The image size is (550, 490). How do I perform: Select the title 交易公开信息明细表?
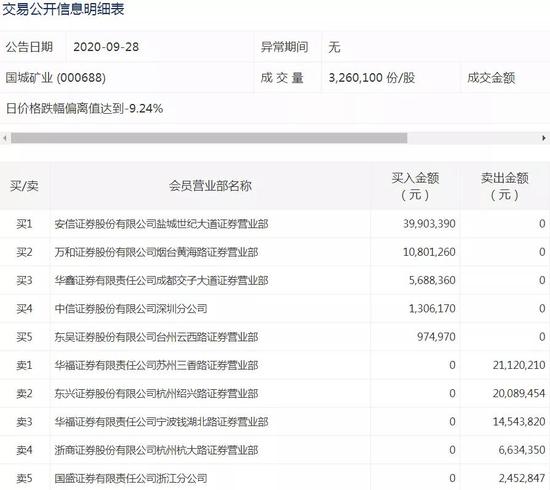63,9
